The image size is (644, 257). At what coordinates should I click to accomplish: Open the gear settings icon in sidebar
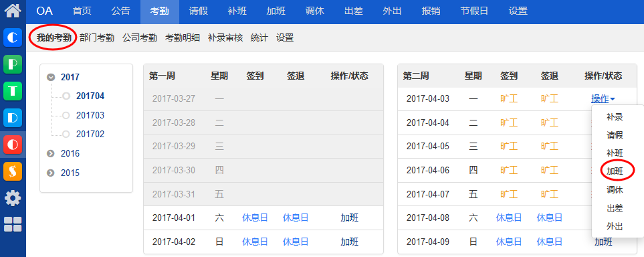(x=13, y=199)
